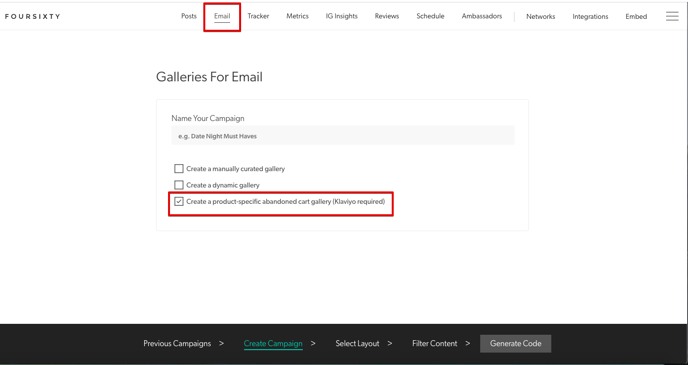Switch to the Email tab
Image resolution: width=688 pixels, height=365 pixels.
click(x=222, y=16)
